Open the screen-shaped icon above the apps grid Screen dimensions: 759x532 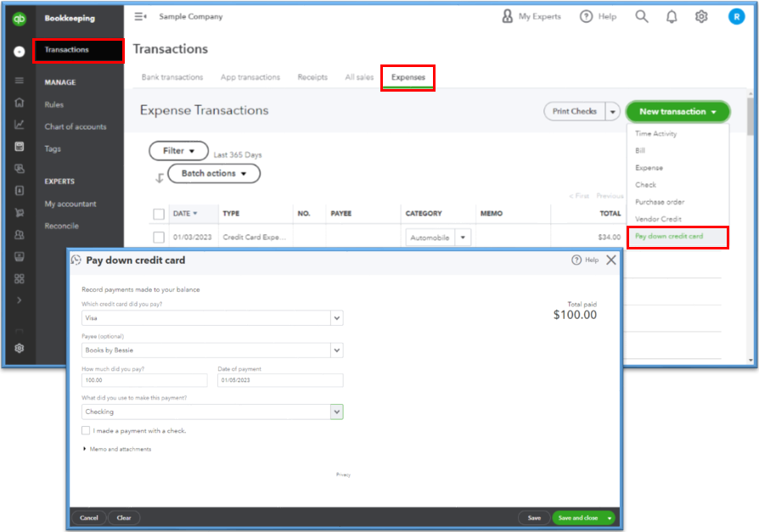(x=19, y=256)
